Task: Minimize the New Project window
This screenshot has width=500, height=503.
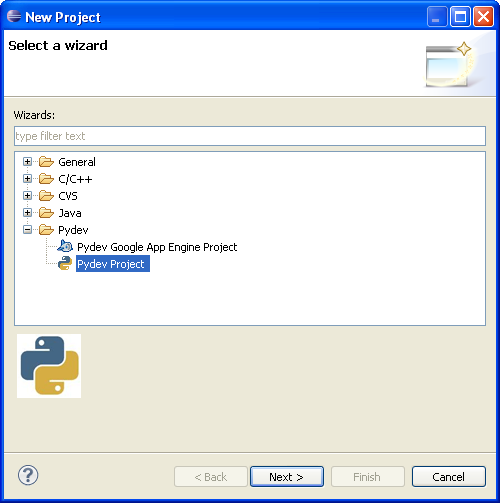Action: 437,16
